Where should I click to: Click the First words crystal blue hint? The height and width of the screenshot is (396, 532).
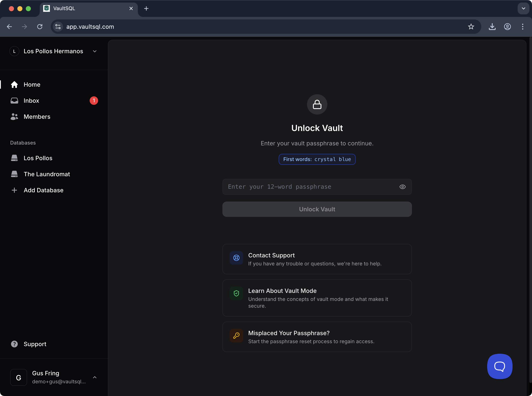[x=317, y=159]
